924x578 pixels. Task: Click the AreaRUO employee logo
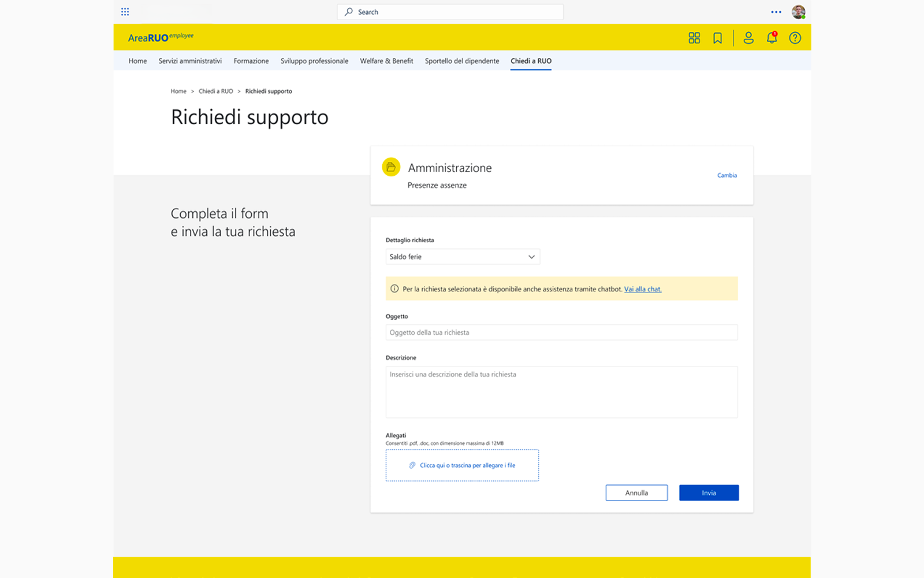(x=161, y=38)
